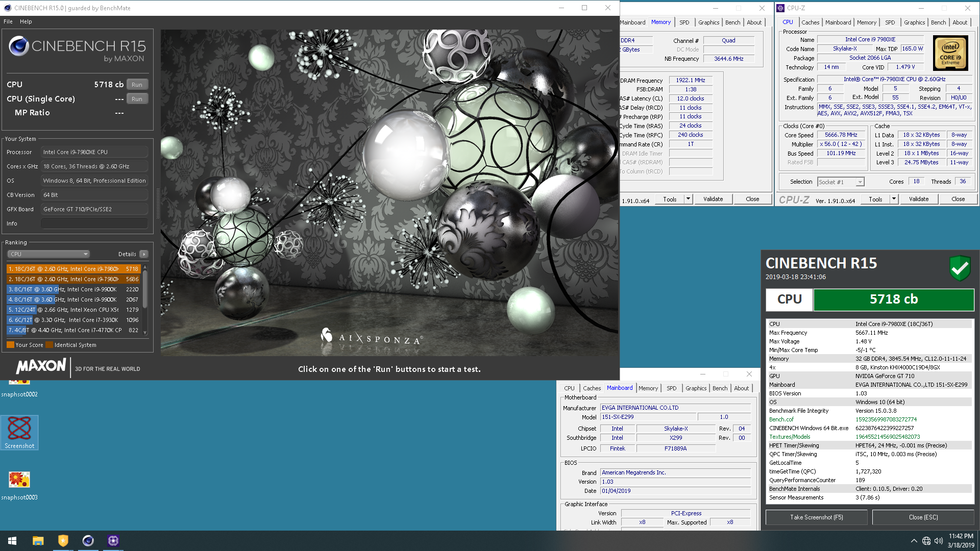
Task: Switch to Caches tab in right CPU-Z
Action: coord(810,22)
